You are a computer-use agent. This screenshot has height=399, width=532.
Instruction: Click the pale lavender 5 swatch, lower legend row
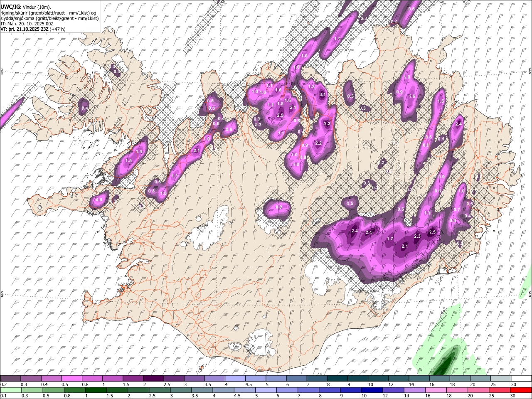pyautogui.click(x=265, y=390)
